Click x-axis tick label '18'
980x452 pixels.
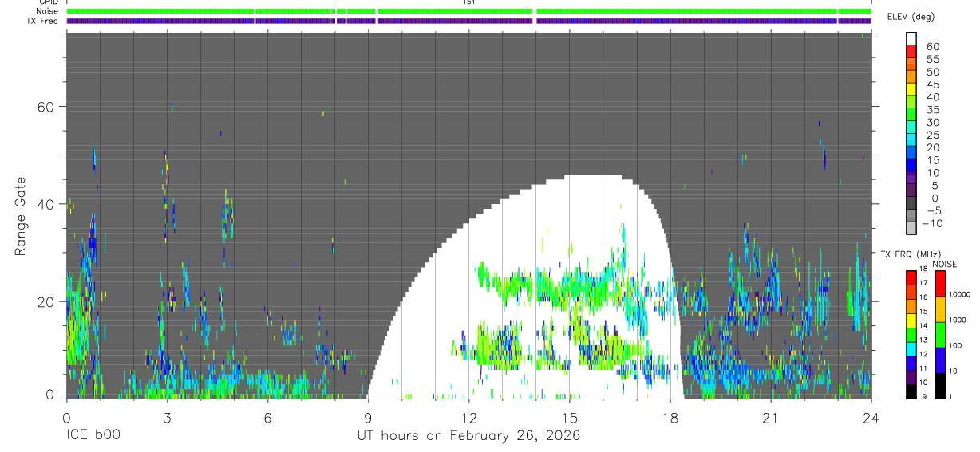pos(670,418)
